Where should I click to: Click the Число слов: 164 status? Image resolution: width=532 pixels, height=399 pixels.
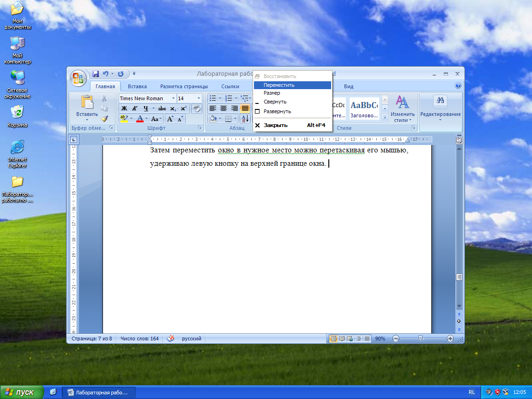[x=139, y=338]
